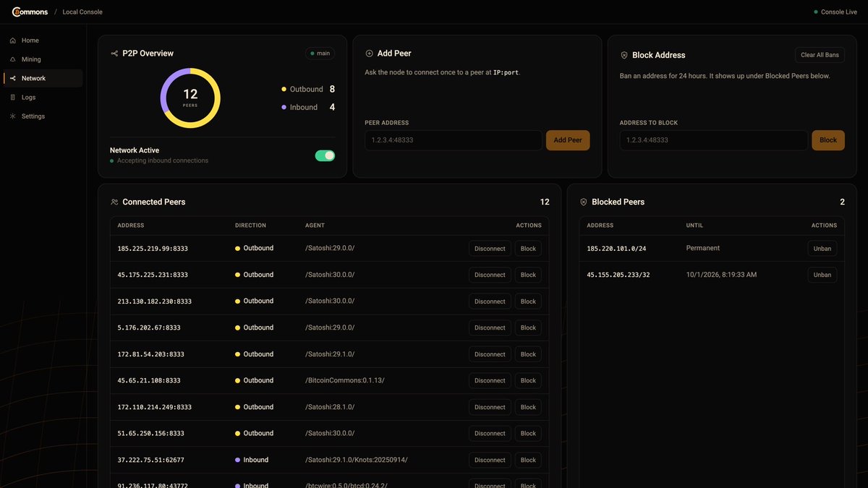The image size is (868, 488).
Task: Click the Add Peer plus-circle icon
Action: [x=369, y=53]
